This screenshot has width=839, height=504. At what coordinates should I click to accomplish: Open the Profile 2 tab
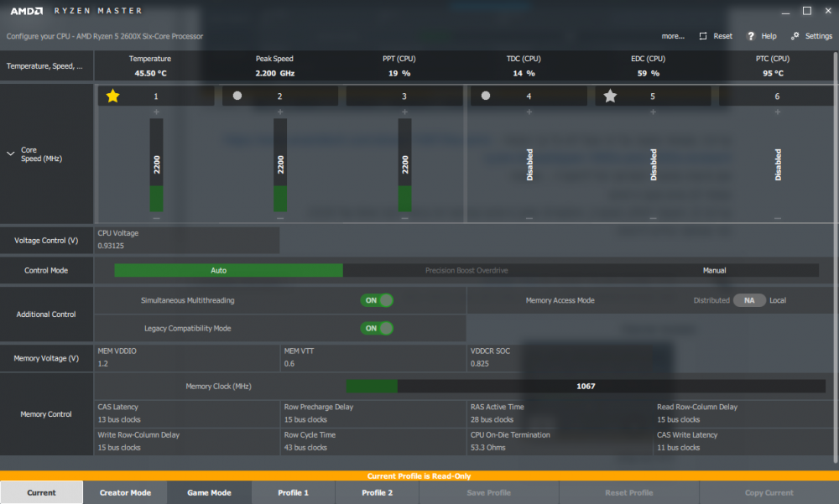coord(378,492)
